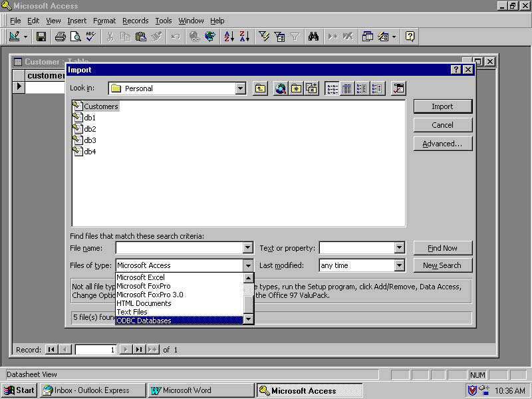The image size is (532, 399).
Task: Click the Database Window icon
Action: point(368,37)
